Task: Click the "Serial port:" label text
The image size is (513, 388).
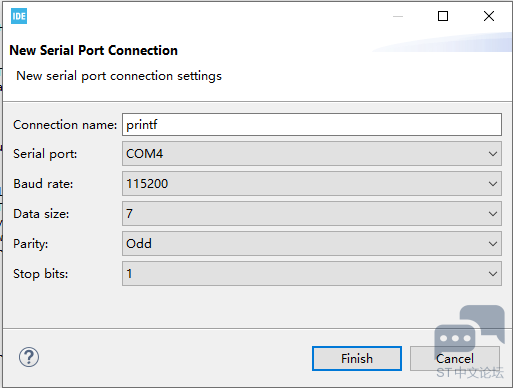Action: pos(45,154)
